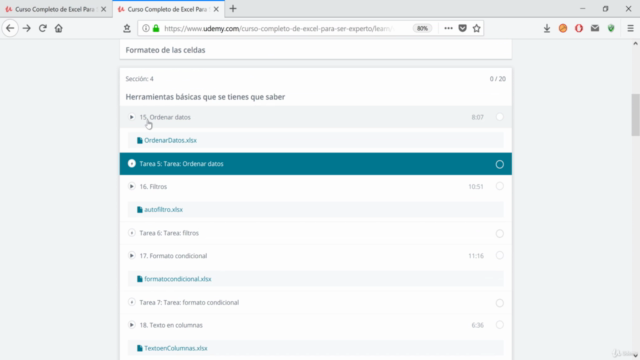Open the Firefox hamburger menu

click(631, 28)
